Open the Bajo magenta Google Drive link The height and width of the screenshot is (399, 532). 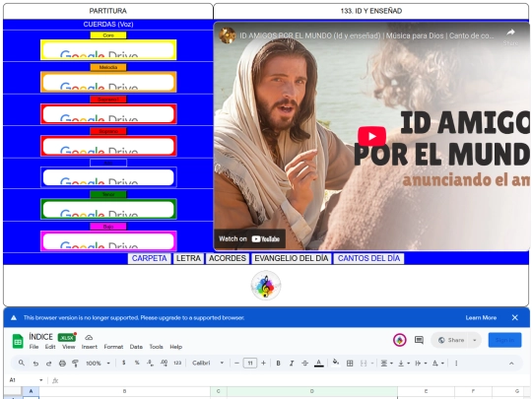pyautogui.click(x=108, y=240)
